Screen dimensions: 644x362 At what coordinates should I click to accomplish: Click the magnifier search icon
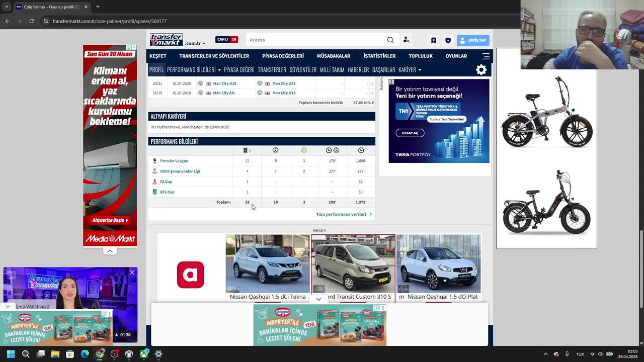click(x=390, y=40)
